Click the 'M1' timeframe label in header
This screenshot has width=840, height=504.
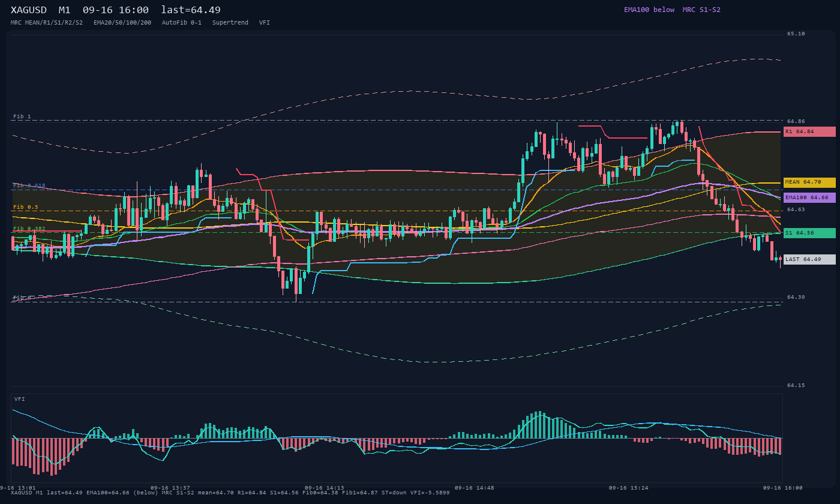click(x=65, y=10)
